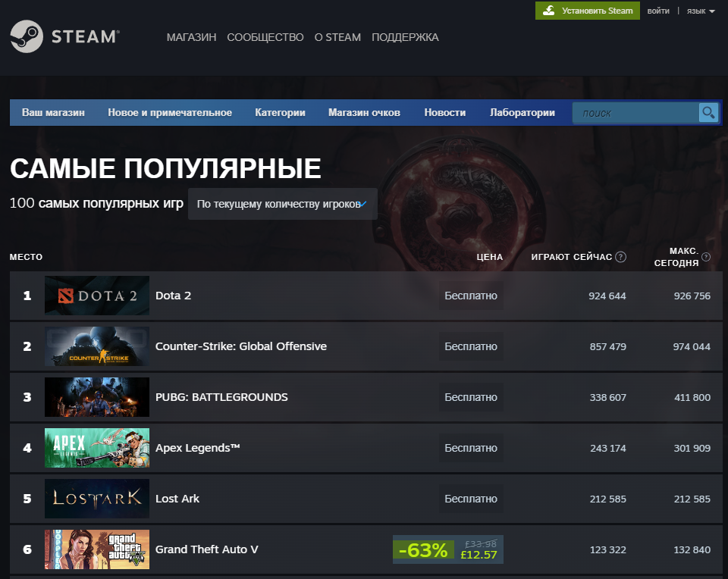Click the Установить Steam button
The image size is (728, 579).
coord(587,10)
